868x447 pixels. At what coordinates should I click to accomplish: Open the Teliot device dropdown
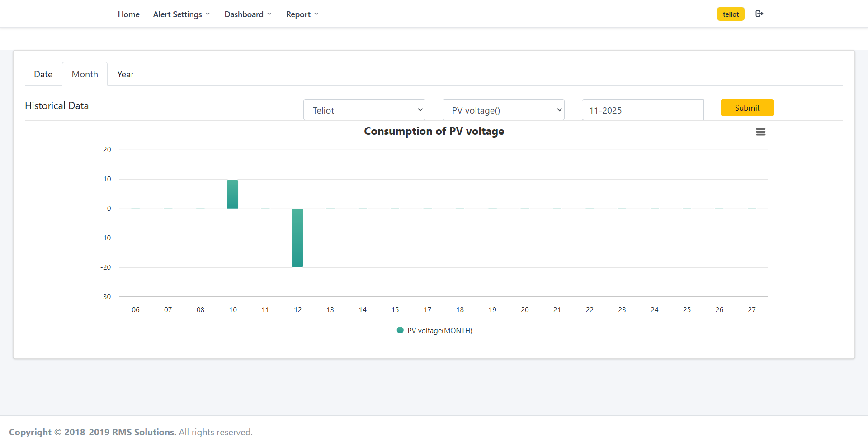[x=364, y=110]
